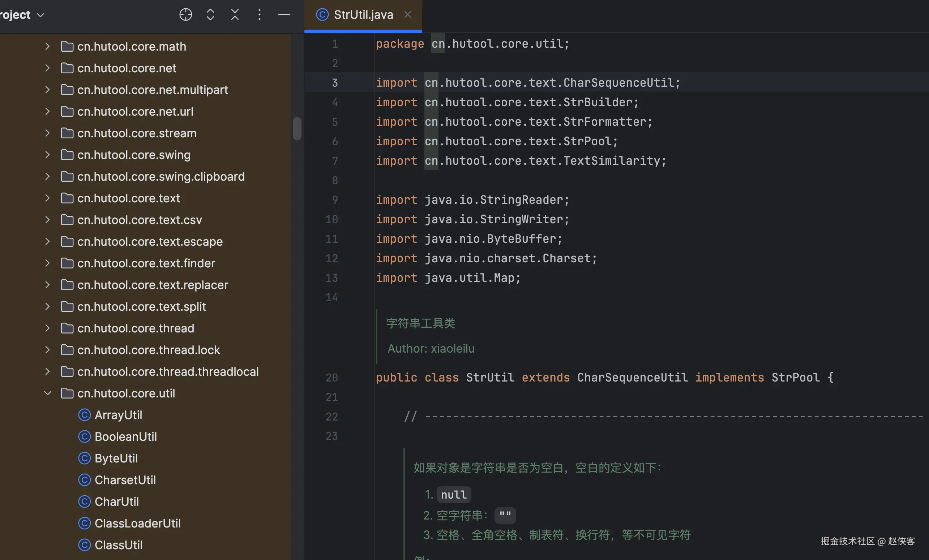
Task: Expand the cn.hutool.core.thread.lock package
Action: [x=47, y=350]
